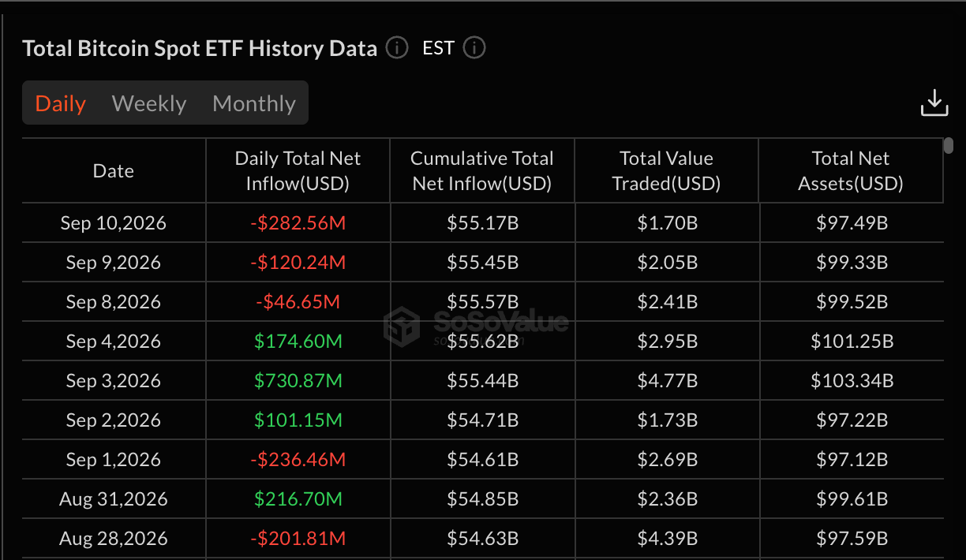Image resolution: width=966 pixels, height=560 pixels.
Task: Click the $2.05B value traded cell
Action: click(x=667, y=263)
